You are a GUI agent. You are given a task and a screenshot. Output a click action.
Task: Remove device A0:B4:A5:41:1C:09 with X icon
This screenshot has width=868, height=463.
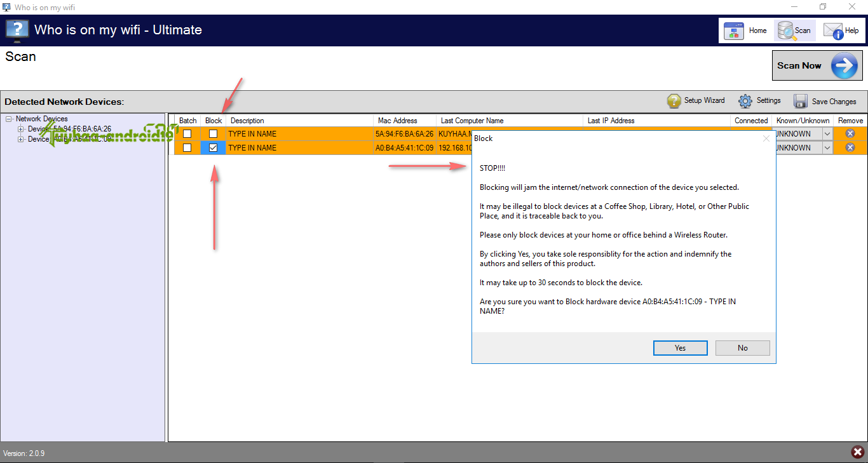point(850,147)
